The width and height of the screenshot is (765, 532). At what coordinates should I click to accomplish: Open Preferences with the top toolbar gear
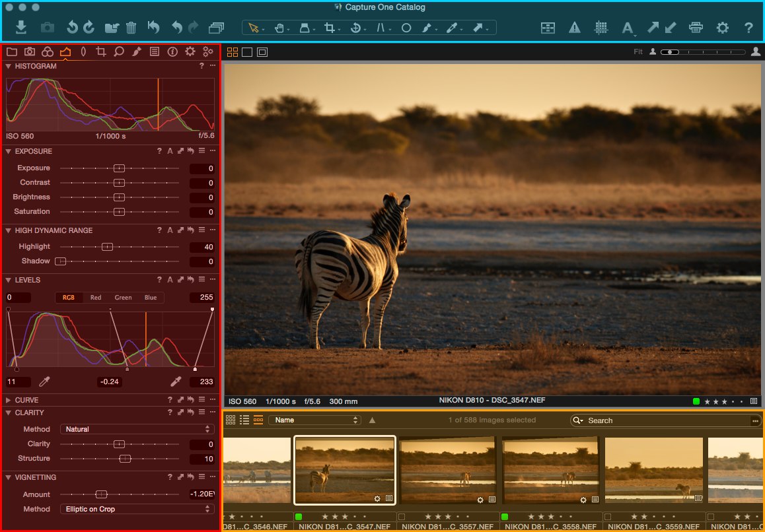tap(722, 27)
